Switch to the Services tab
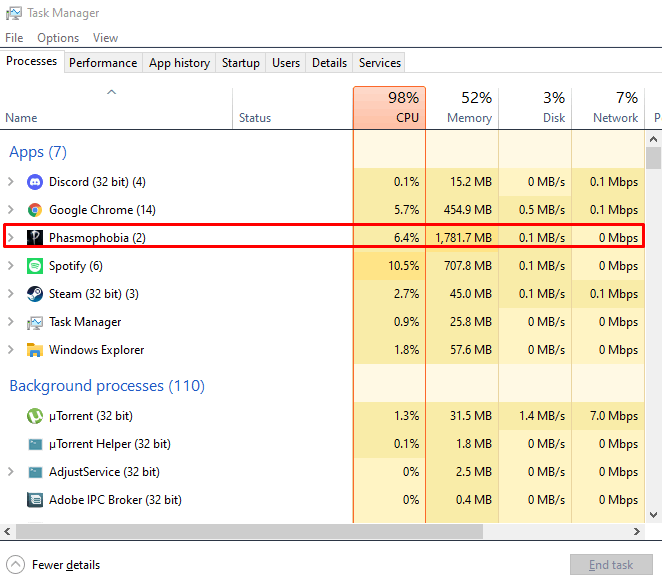Screen dimensions: 662x588 click(380, 63)
